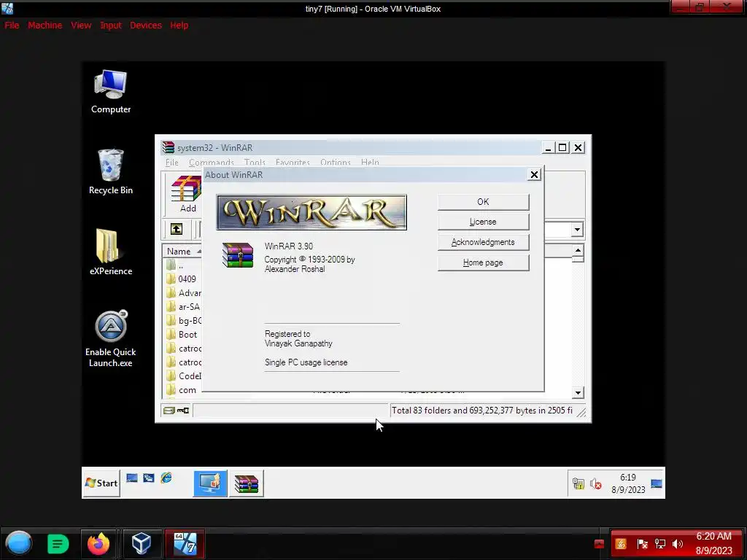Click the Boot folder icon
Screen dimensions: 747x560
point(171,334)
